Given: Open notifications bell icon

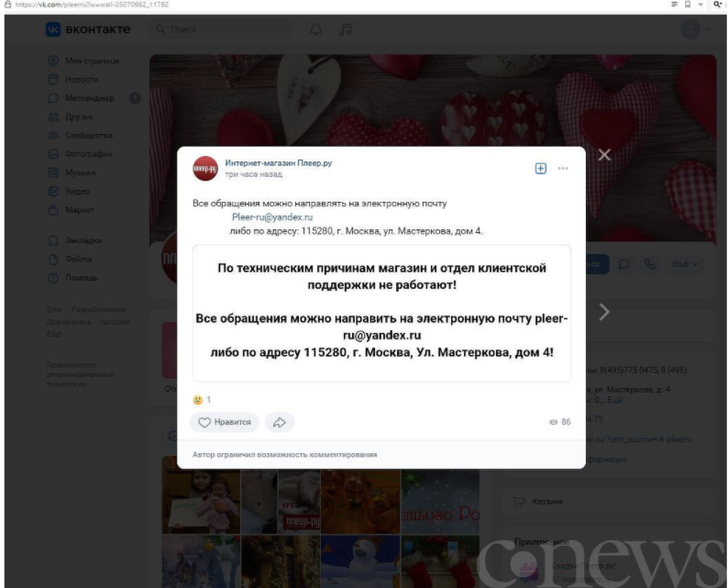Looking at the screenshot, I should click(316, 29).
